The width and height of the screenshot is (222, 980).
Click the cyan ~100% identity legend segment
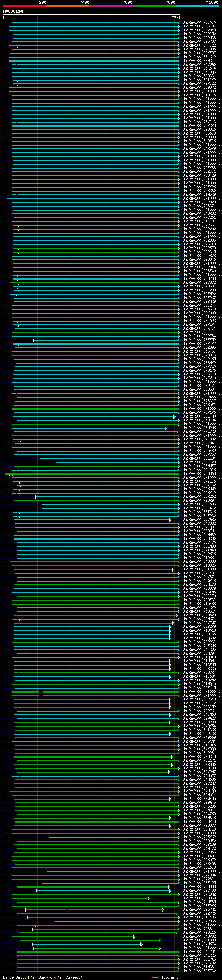click(197, 6)
